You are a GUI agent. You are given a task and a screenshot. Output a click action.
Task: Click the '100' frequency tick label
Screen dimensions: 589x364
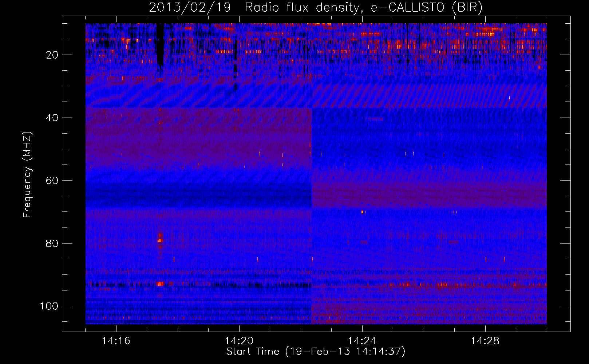point(49,306)
